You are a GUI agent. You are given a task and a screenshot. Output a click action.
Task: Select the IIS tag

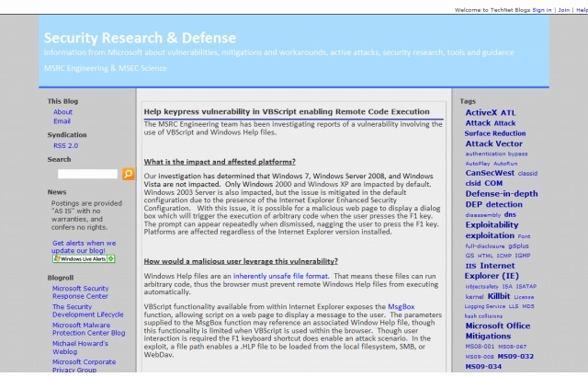pos(470,266)
